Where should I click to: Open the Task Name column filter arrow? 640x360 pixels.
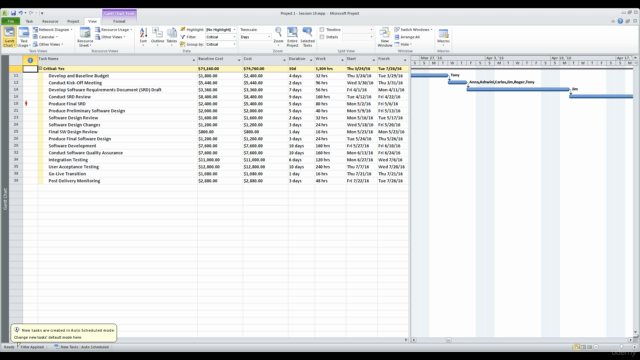[194, 60]
